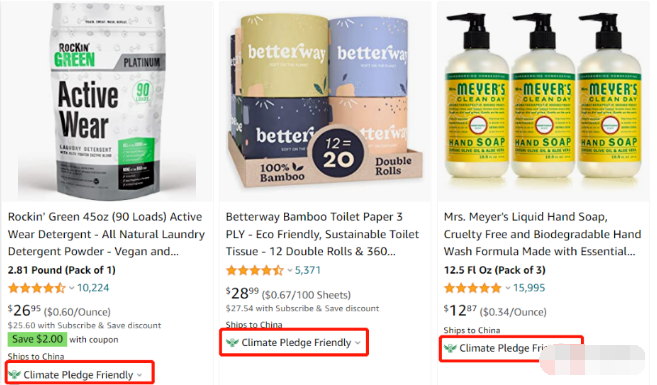Click the star rating of Rockin' Green detergent
The image size is (657, 385).
[x=37, y=288]
